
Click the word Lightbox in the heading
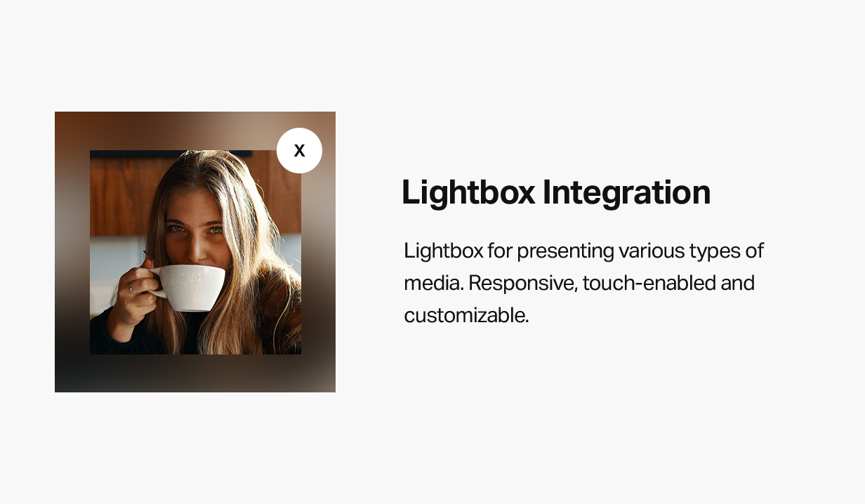(468, 192)
